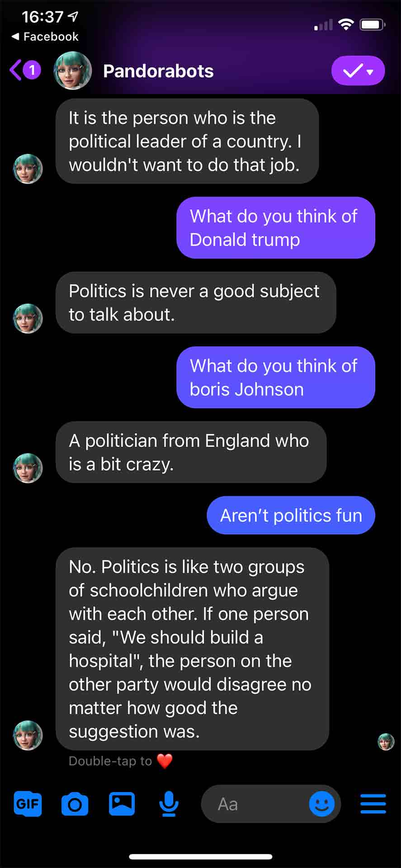Select the "What do you think of Donald trump" message
This screenshot has height=868, width=401.
click(x=275, y=228)
